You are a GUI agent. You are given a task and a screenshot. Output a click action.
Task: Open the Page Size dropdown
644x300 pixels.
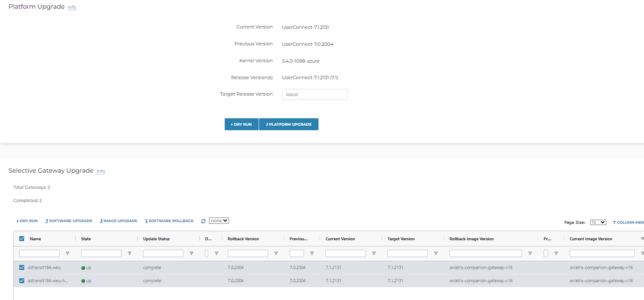coord(598,222)
